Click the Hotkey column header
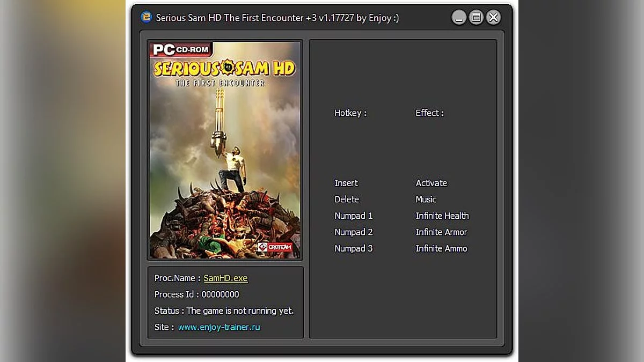The width and height of the screenshot is (644, 362). pyautogui.click(x=350, y=113)
